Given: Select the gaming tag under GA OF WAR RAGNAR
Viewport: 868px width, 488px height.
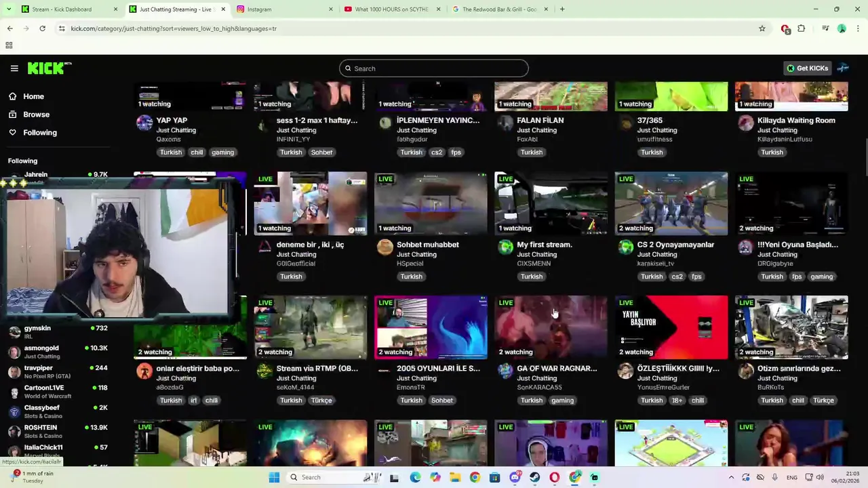Looking at the screenshot, I should point(562,401).
